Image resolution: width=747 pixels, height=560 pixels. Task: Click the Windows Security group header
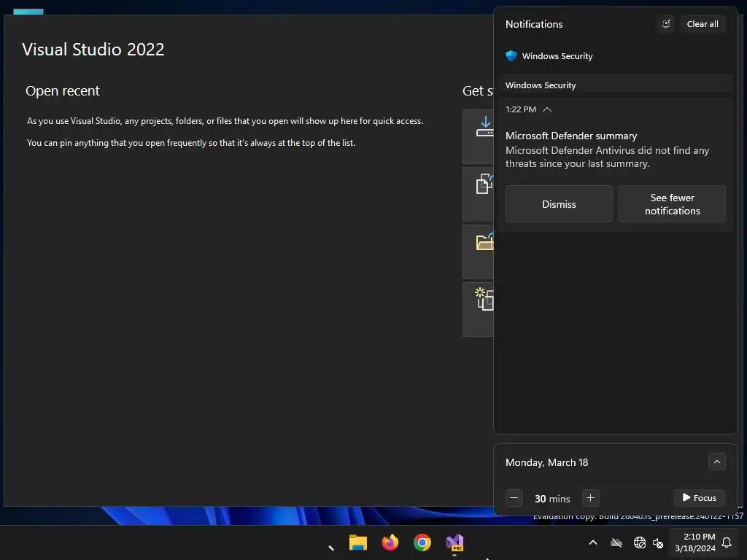[x=616, y=85]
